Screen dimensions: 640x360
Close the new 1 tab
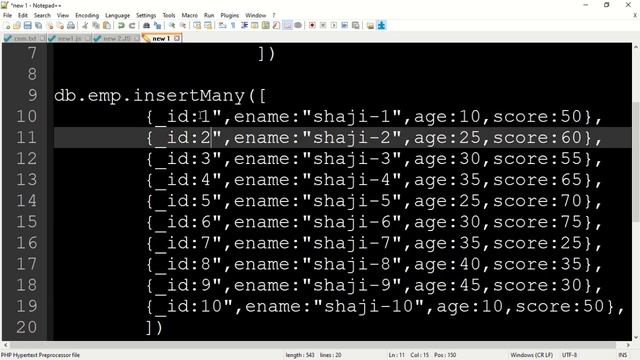coord(177,38)
